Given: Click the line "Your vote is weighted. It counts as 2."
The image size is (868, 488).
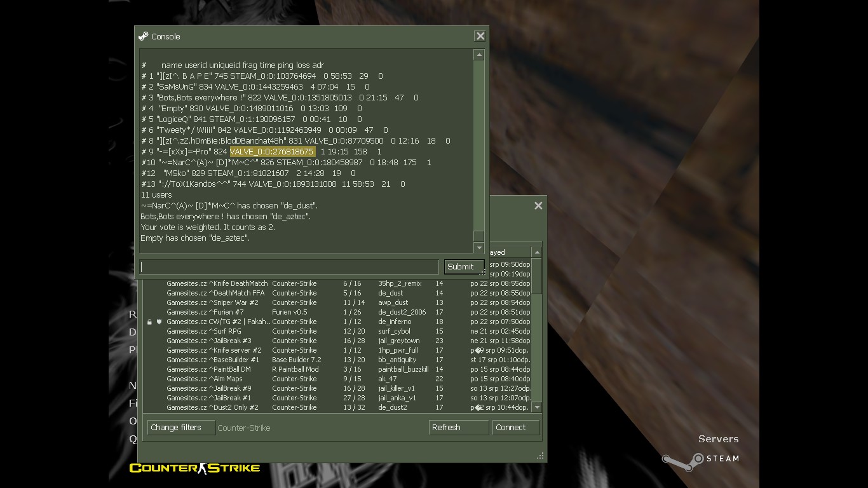Looking at the screenshot, I should (208, 227).
